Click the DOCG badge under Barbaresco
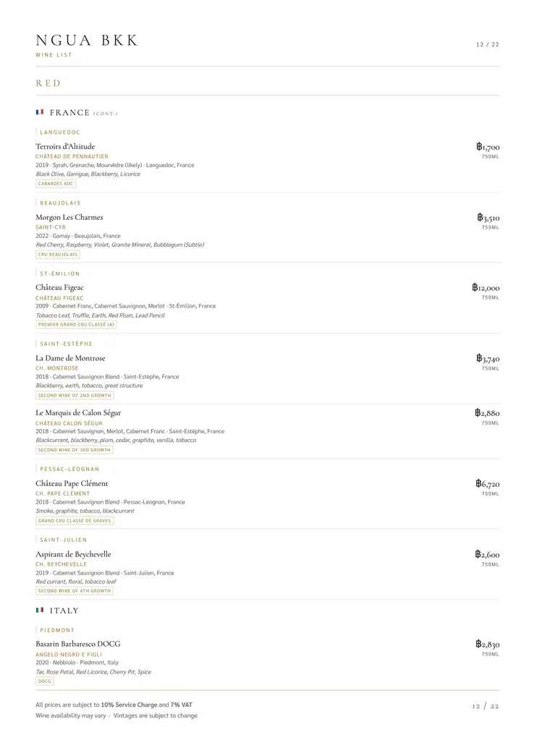This screenshot has height=756, width=535. click(45, 681)
